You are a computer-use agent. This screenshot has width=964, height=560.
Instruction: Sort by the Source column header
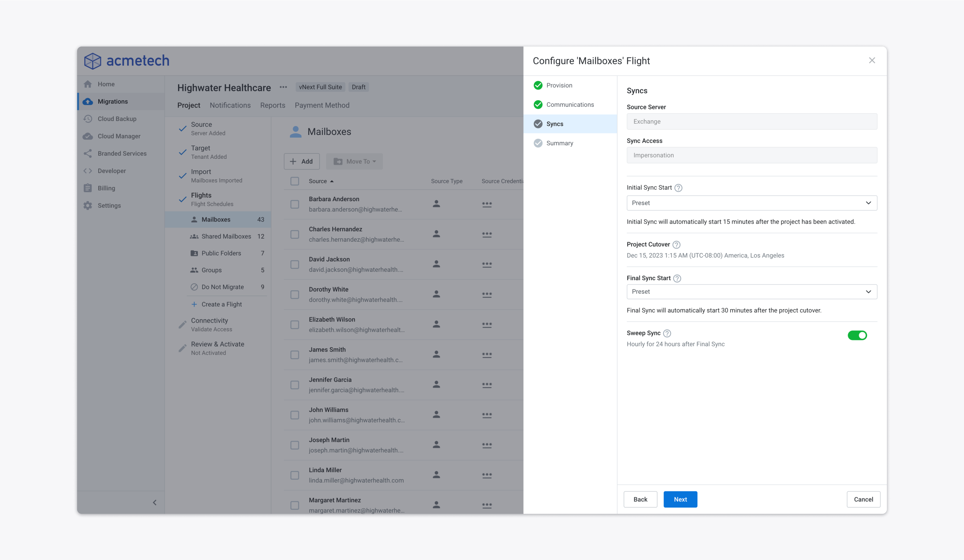(321, 181)
